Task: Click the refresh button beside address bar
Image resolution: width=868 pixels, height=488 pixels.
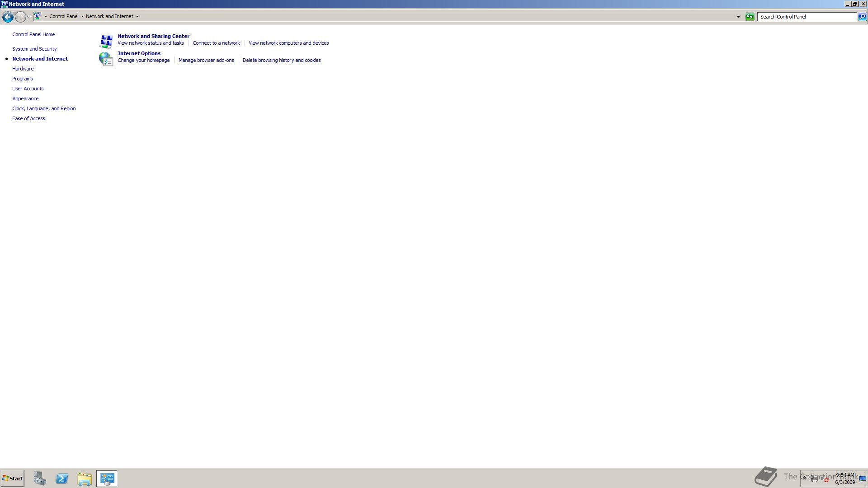Action: (750, 17)
